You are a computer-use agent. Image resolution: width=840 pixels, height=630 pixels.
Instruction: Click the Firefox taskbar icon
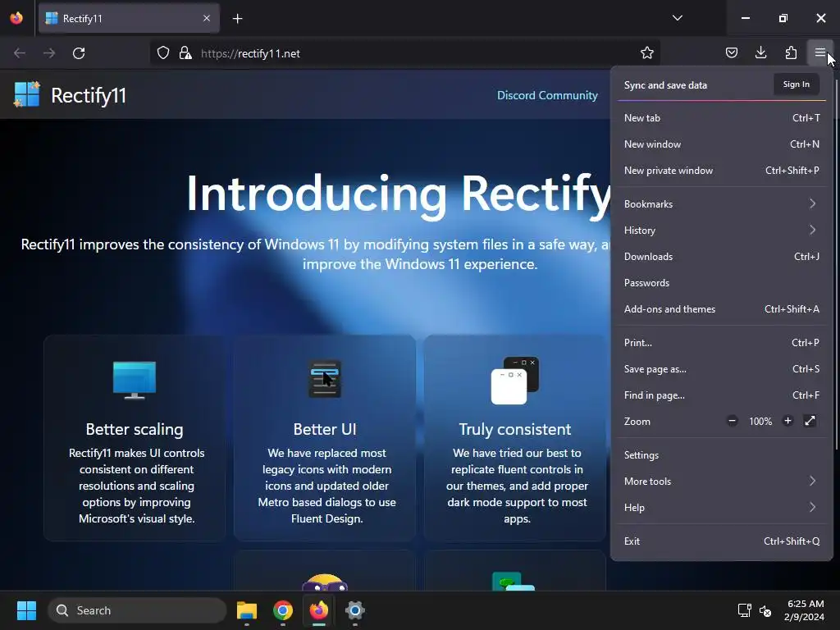pyautogui.click(x=319, y=610)
